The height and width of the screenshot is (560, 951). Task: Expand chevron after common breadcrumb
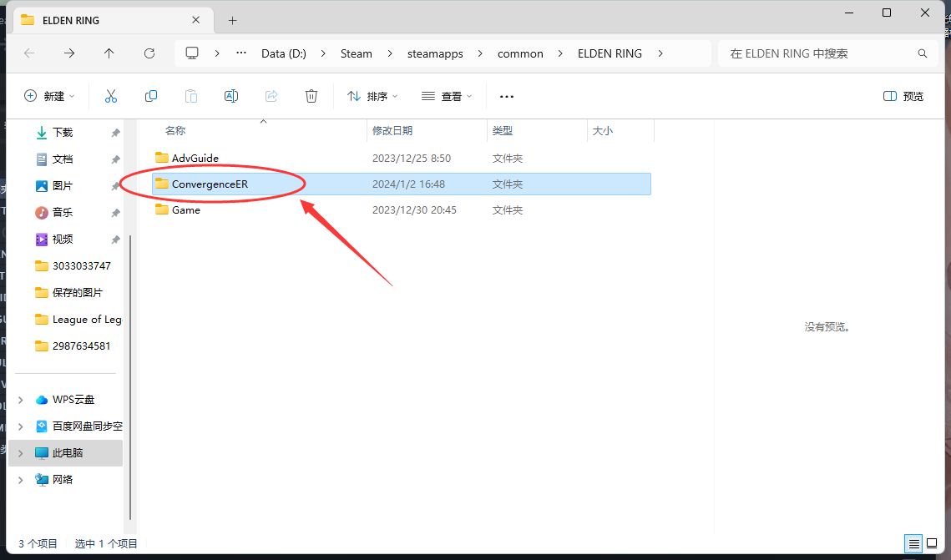[560, 53]
